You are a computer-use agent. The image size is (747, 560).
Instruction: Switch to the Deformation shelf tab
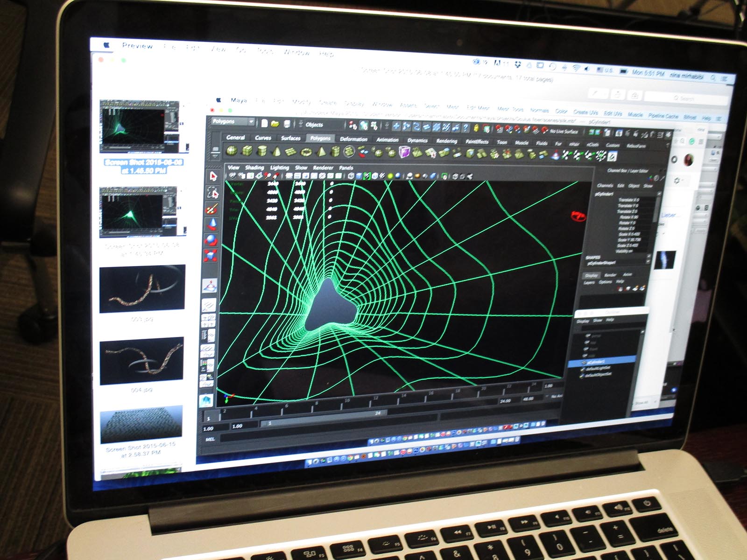[x=353, y=139]
